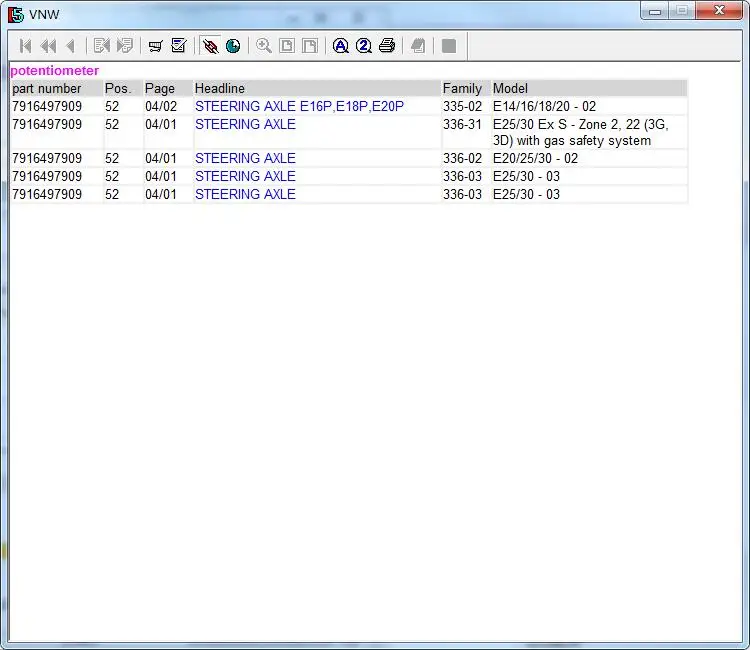750x650 pixels.
Task: Click the Page column header
Action: [x=160, y=88]
